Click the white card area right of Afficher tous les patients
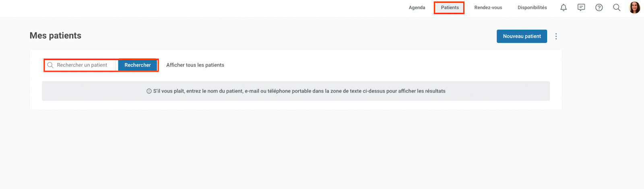The image size is (644, 189). (x=386, y=65)
